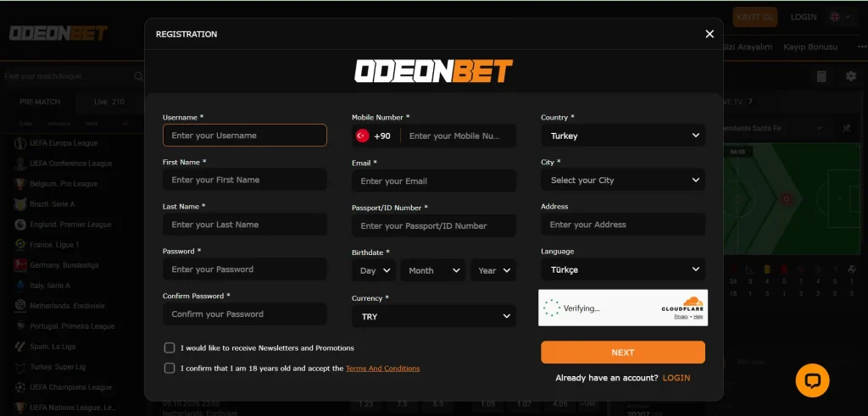The height and width of the screenshot is (416, 868).
Task: Click the Last Name input field
Action: (245, 225)
